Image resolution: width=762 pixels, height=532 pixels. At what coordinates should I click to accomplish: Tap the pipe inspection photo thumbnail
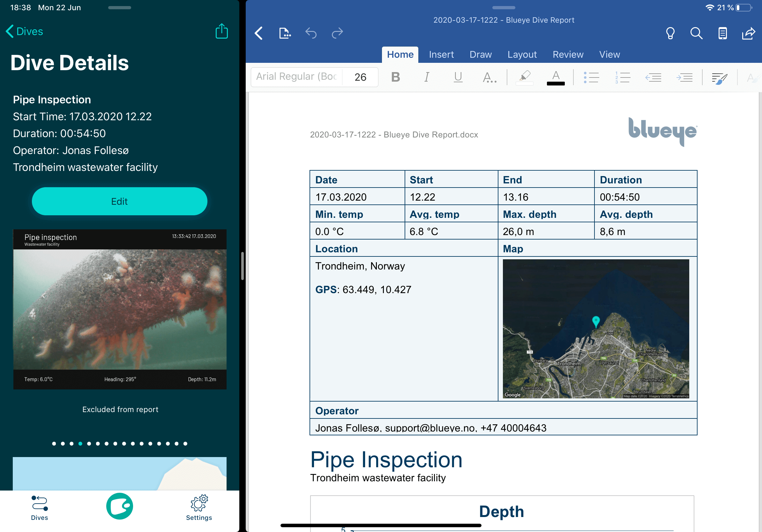click(120, 309)
